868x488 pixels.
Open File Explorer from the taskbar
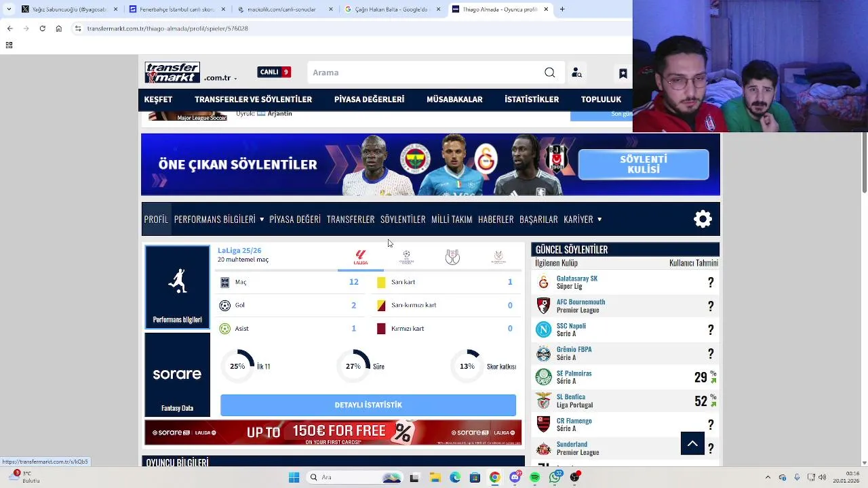[435, 477]
